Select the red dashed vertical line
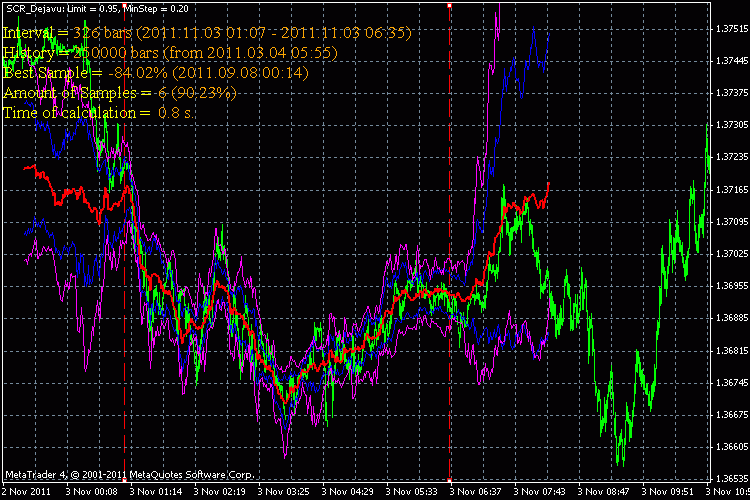This screenshot has width=750, height=500. point(124,300)
